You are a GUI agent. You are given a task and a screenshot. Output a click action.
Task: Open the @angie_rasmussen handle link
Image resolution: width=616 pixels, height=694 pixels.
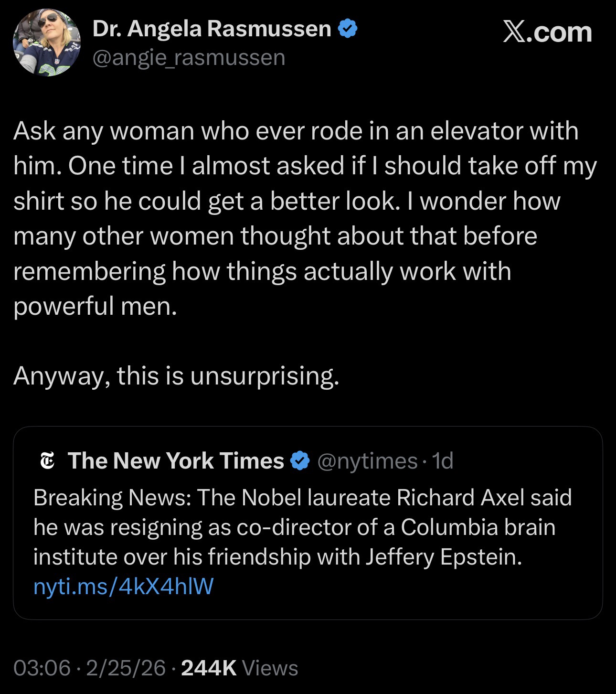(x=189, y=58)
